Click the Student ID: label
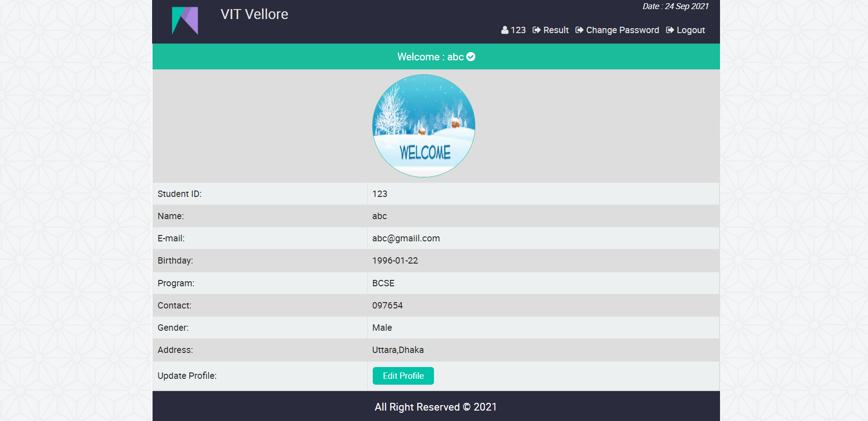 [179, 194]
